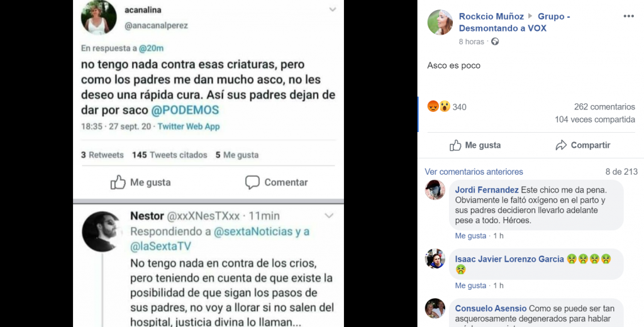Open Consuelo Asensio commenter name
This screenshot has height=327, width=644.
pos(491,308)
